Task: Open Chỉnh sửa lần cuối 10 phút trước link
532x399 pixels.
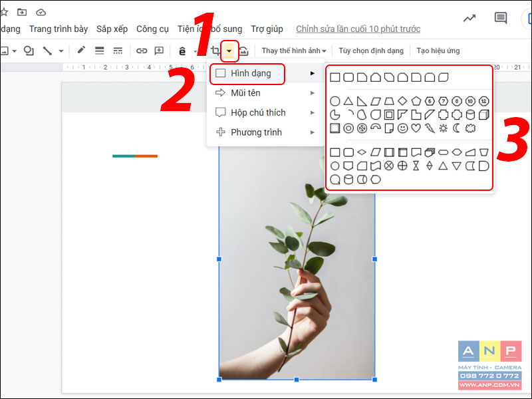Action: (358, 29)
